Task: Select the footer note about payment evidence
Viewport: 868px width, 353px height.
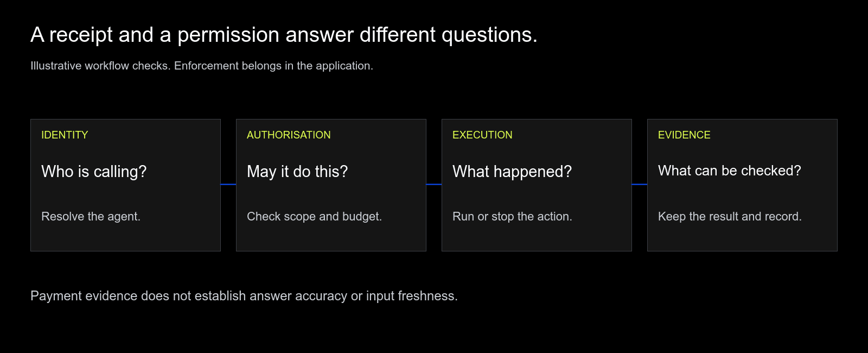Action: coord(244,296)
